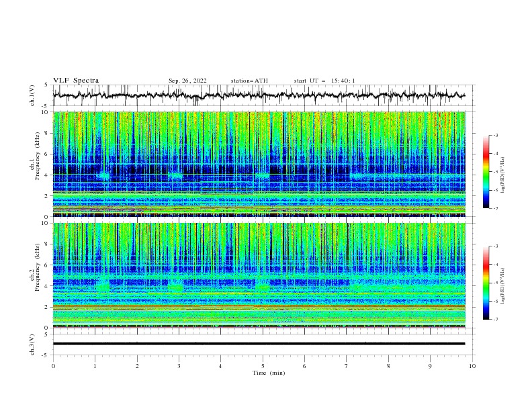Screen dimensions: 532x411
Task: Select the date text "Sep. 26, 2022"
Action: coord(187,81)
